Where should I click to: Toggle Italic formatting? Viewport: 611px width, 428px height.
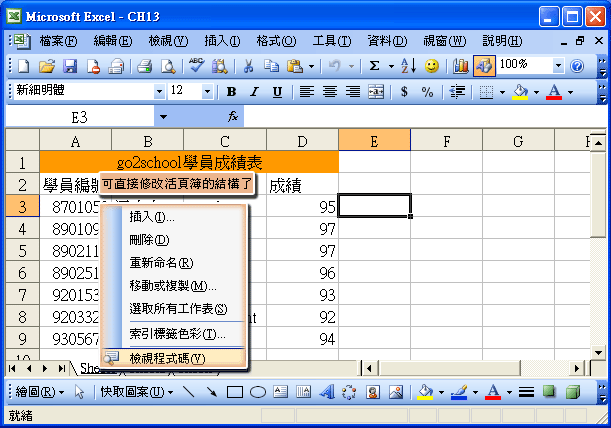(254, 91)
